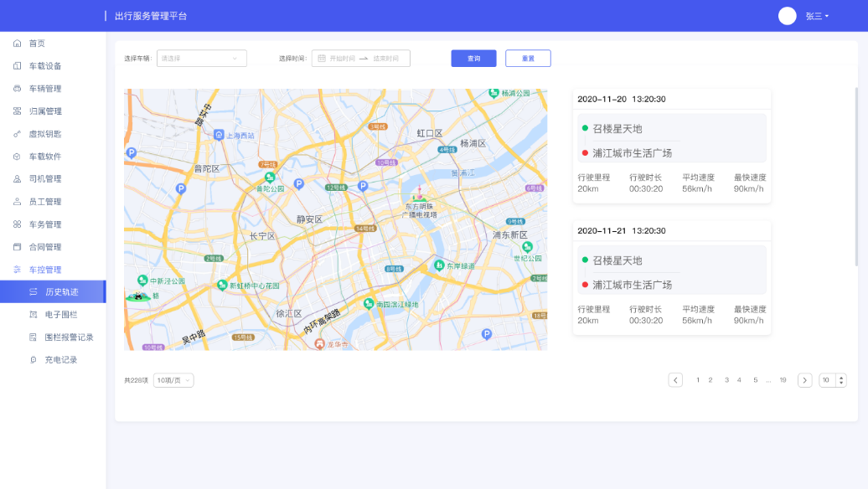The image size is (868, 489).
Task: Click the 南园滨江绿地 marker on map
Action: [369, 303]
